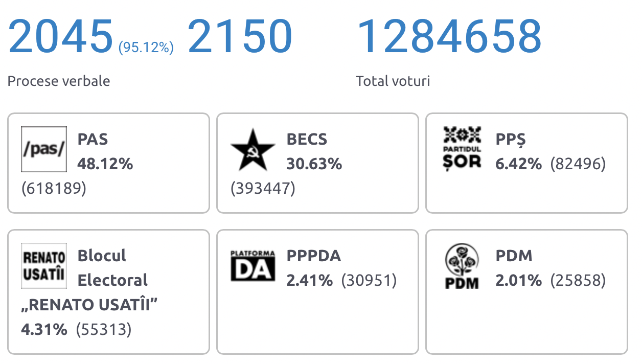Click the PPPDA party name
The height and width of the screenshot is (364, 642).
[313, 256]
